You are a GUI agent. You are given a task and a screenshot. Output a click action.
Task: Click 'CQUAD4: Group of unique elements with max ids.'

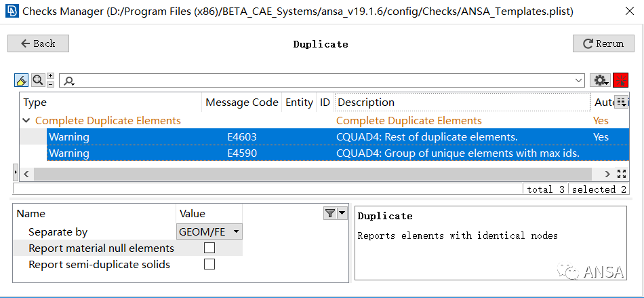click(458, 153)
